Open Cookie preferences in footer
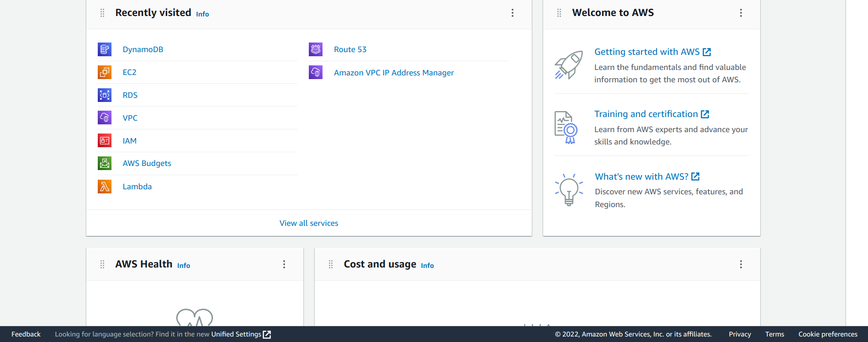 (828, 334)
